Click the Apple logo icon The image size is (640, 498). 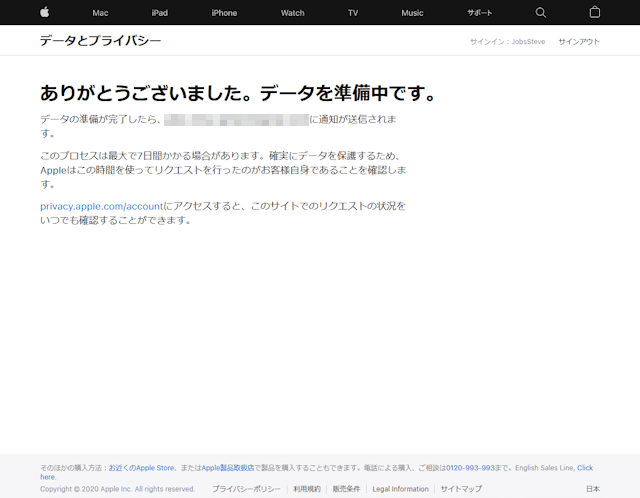tap(44, 12)
